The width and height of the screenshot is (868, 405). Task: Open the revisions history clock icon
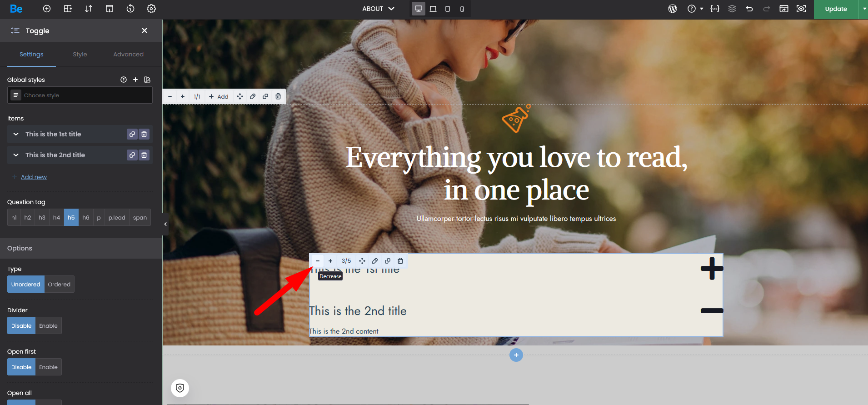[x=130, y=9]
